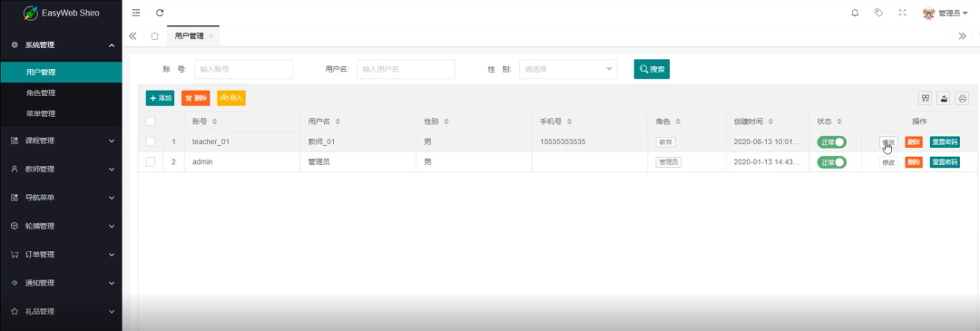Expand the 通知管理 menu group
Viewport: 980px width, 331px height.
[x=61, y=283]
